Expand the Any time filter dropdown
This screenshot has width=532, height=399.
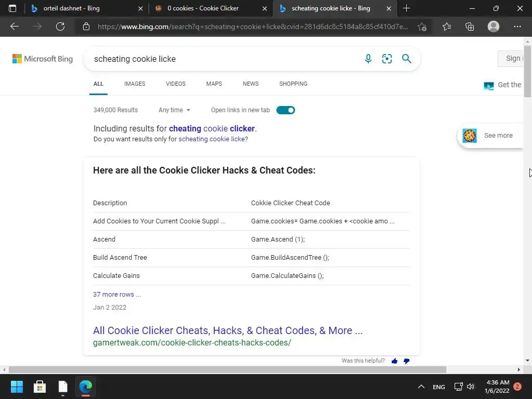click(175, 110)
